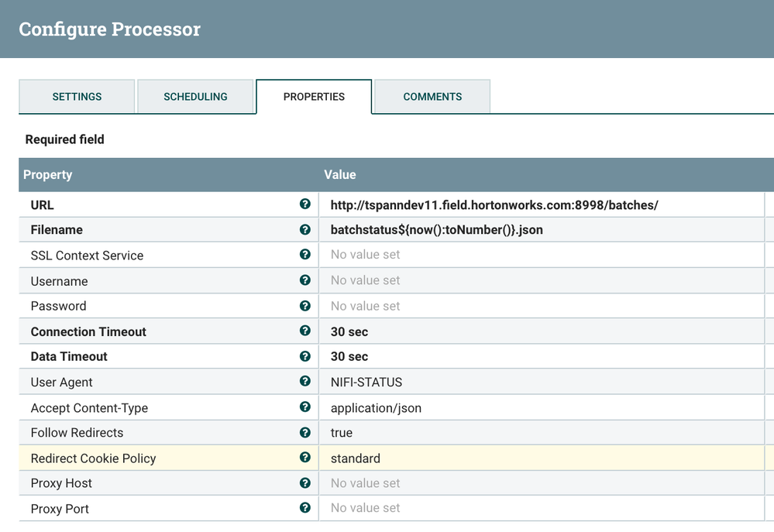Open the Settings tab
The height and width of the screenshot is (532, 774).
coord(77,97)
